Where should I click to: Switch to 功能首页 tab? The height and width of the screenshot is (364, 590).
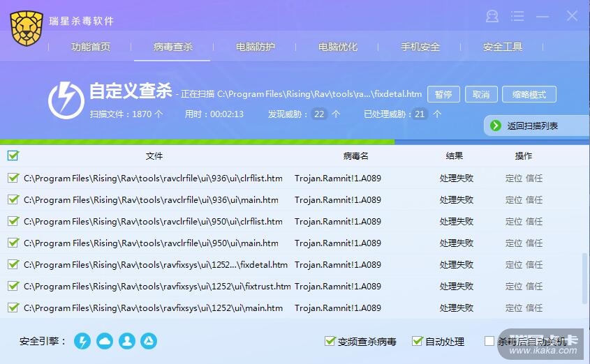tap(90, 47)
